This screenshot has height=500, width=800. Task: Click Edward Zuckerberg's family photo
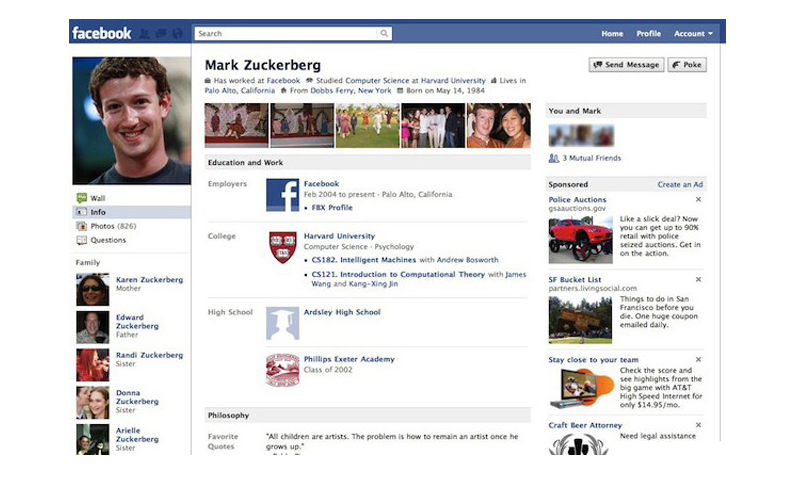pyautogui.click(x=92, y=327)
